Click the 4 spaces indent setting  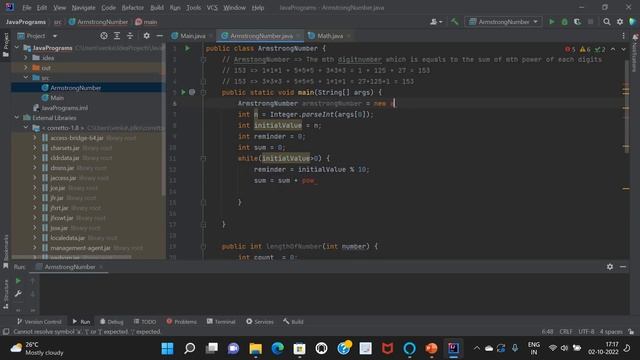click(x=611, y=331)
